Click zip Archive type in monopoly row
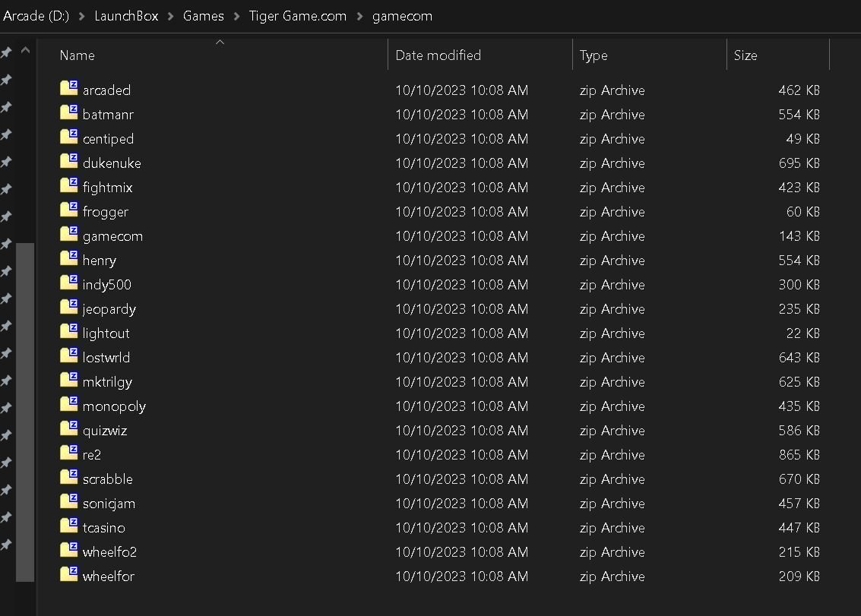861x616 pixels. click(x=613, y=406)
